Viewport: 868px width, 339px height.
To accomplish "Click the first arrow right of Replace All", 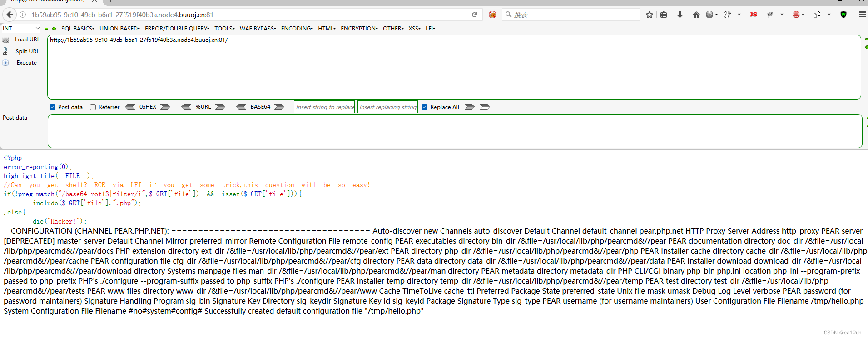I will point(470,107).
